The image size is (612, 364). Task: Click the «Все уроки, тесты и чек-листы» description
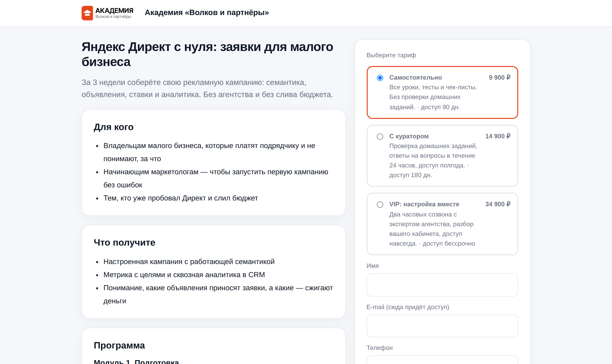pos(433,97)
